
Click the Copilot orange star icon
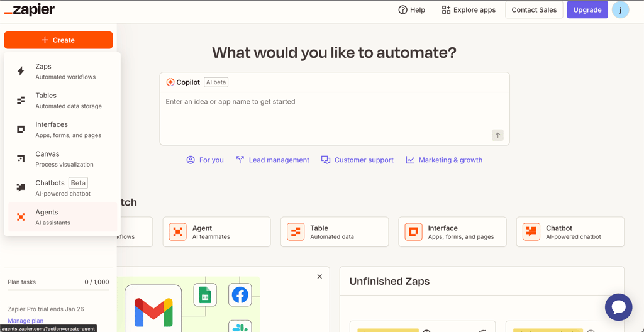[x=170, y=82]
